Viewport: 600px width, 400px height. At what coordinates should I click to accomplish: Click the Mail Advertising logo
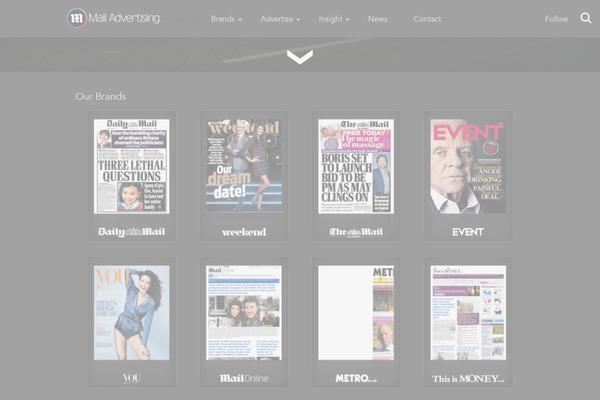pyautogui.click(x=113, y=18)
